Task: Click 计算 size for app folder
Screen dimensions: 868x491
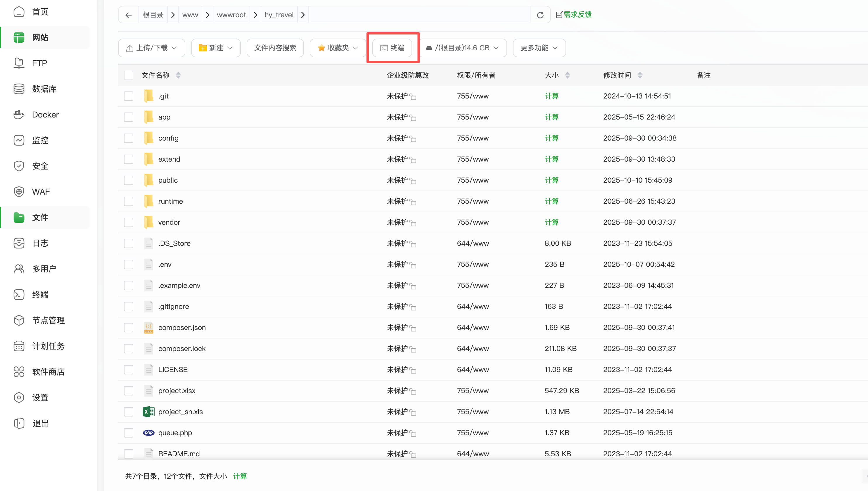Action: tap(551, 117)
